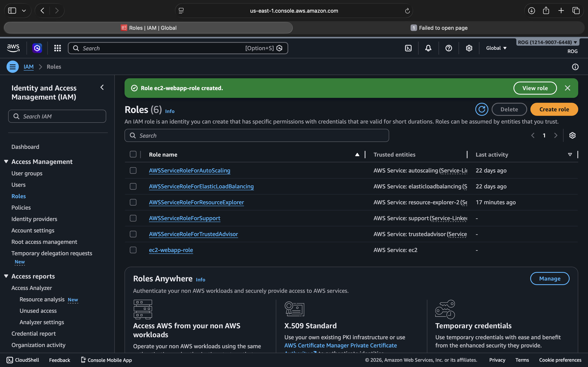This screenshot has height=367, width=588.
Task: Go to Policies in the sidebar
Action: click(21, 208)
